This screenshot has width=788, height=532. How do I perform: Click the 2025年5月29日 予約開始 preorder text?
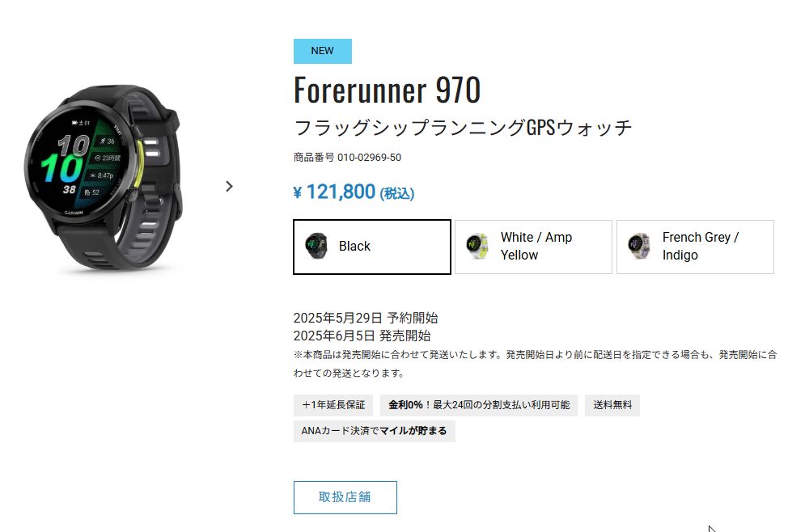[366, 318]
